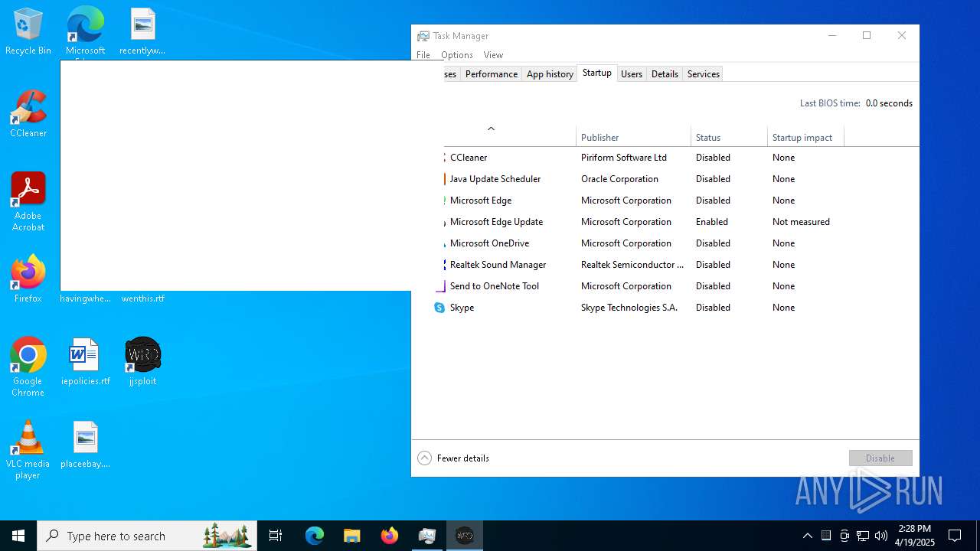Select the recentlyw... file icon on desktop

[142, 31]
